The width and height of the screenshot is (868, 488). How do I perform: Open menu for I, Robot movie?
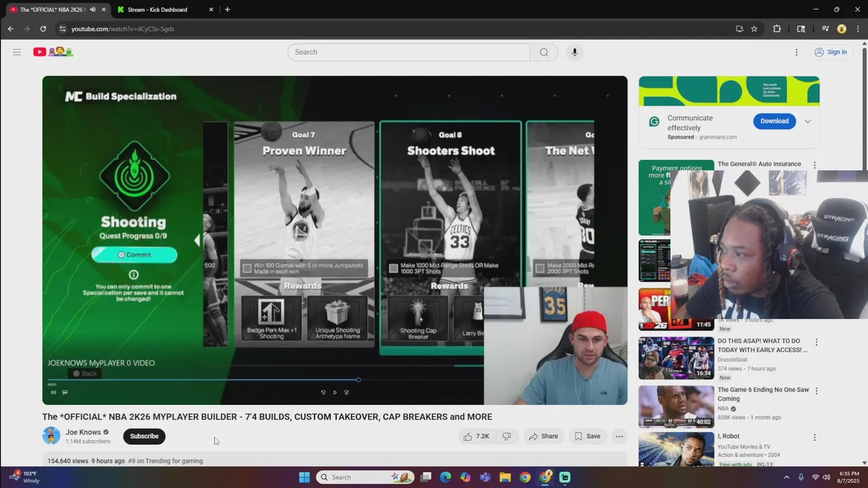pos(815,438)
